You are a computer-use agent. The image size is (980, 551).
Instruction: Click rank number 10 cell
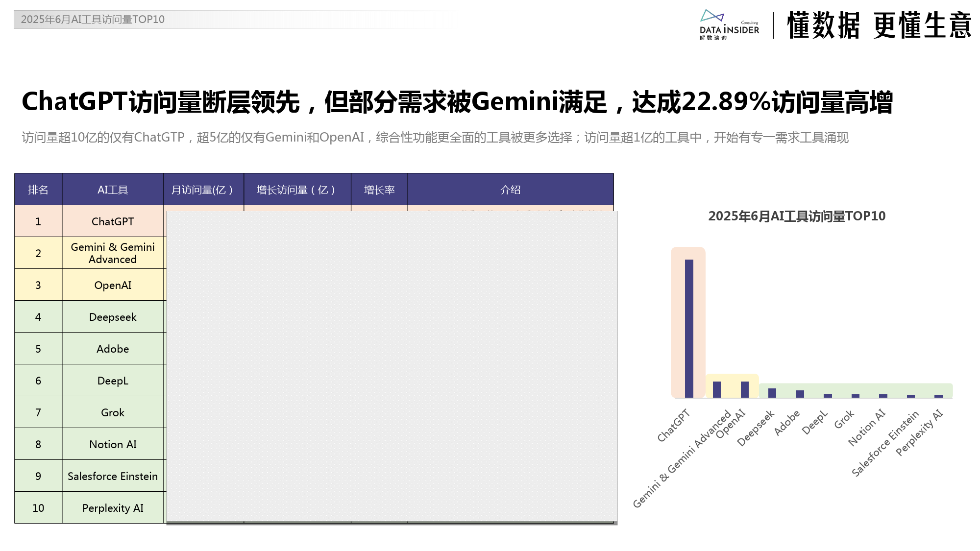click(38, 508)
